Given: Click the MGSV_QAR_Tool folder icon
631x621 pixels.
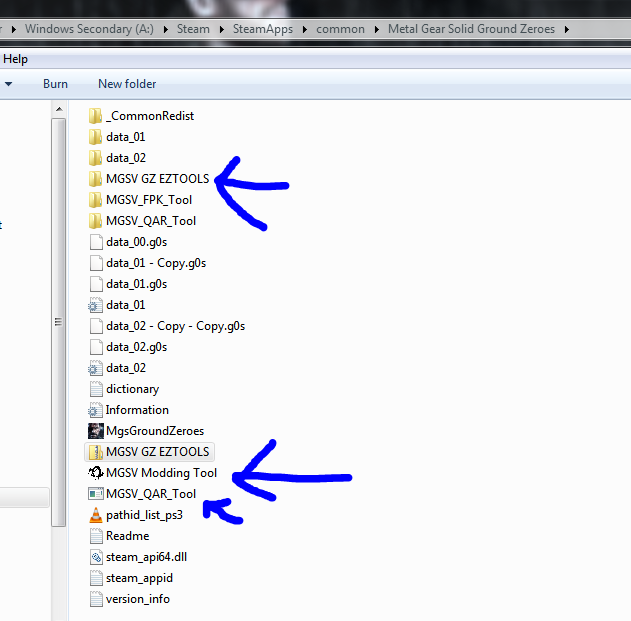Looking at the screenshot, I should [x=95, y=221].
